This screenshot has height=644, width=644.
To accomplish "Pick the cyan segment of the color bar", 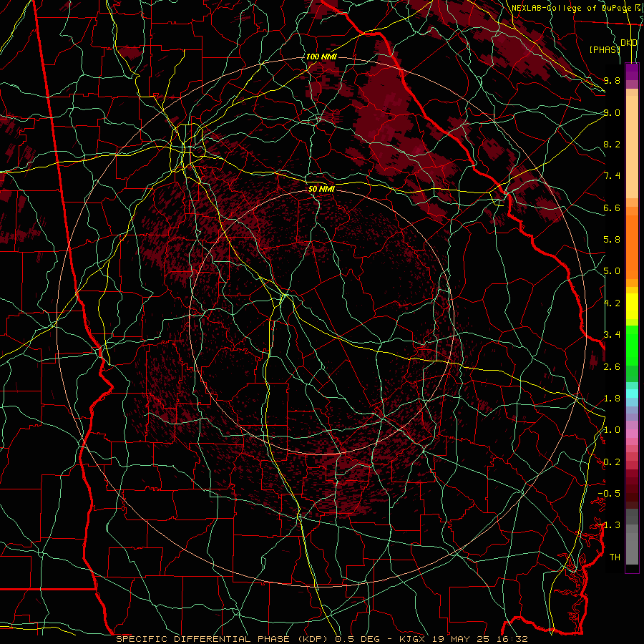I will [x=632, y=393].
